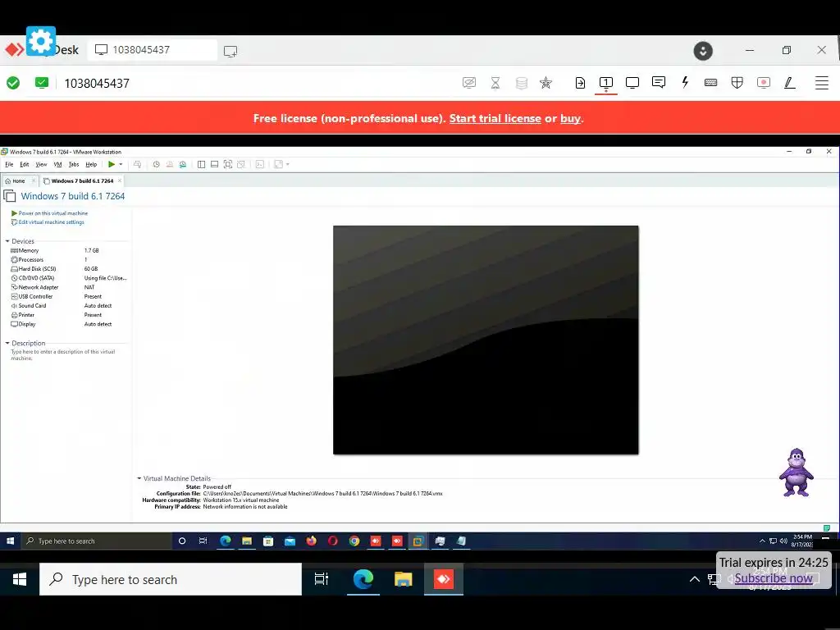Viewport: 840px width, 630px height.
Task: Click the AnyDesk whiteboard pen icon
Action: coord(790,83)
